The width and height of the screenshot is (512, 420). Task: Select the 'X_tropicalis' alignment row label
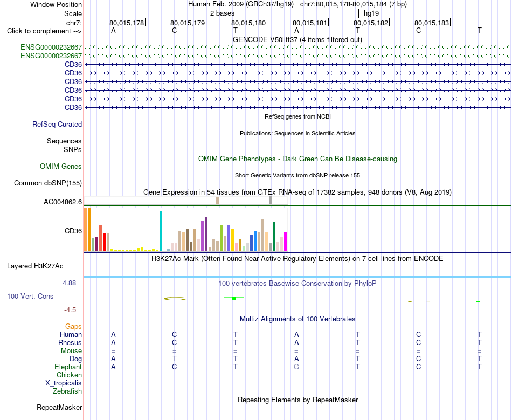(64, 383)
